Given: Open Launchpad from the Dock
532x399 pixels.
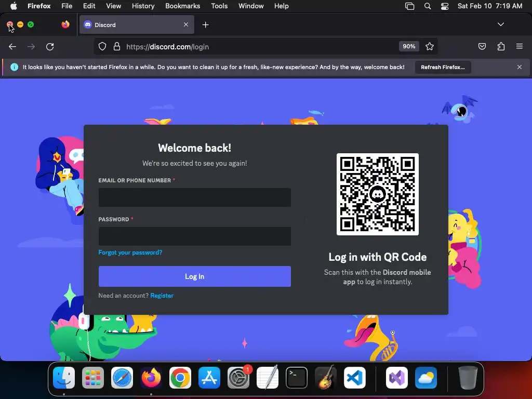Looking at the screenshot, I should coord(93,378).
